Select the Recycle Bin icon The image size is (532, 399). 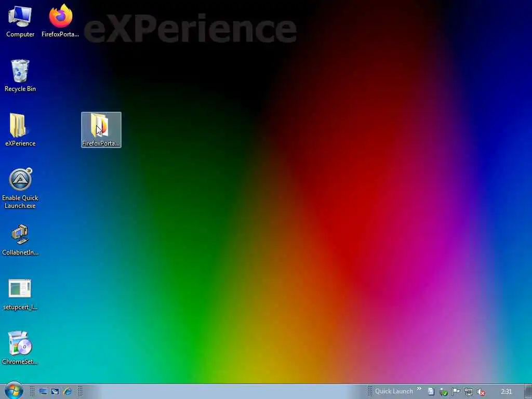(20, 76)
